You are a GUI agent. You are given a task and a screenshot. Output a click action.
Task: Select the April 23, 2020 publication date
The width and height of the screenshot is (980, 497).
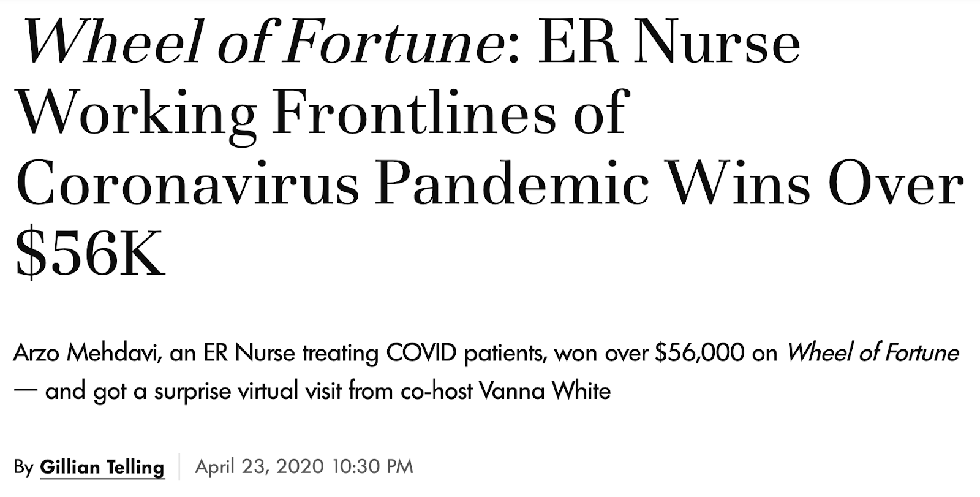tap(259, 467)
